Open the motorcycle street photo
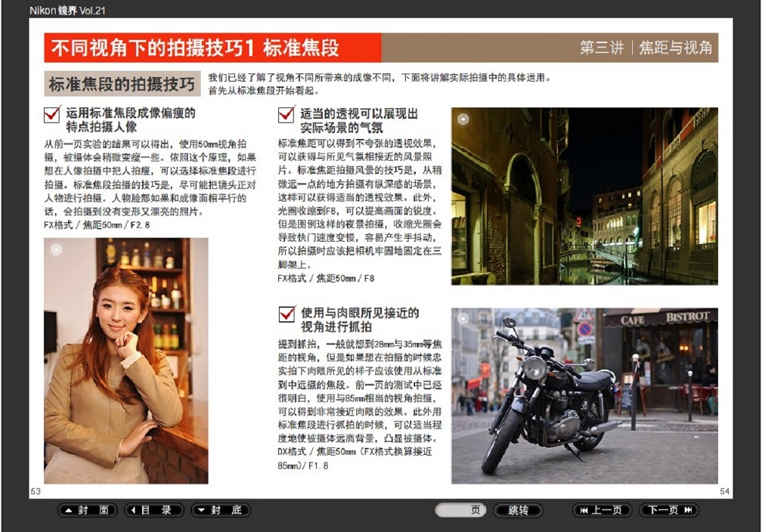 584,395
